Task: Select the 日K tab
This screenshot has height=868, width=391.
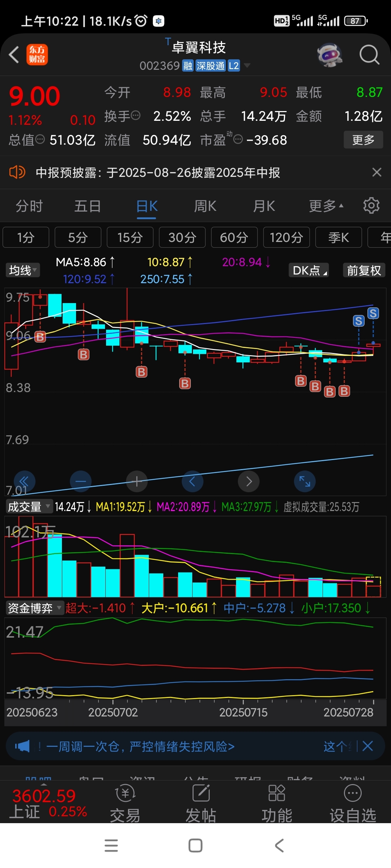Action: tap(147, 206)
